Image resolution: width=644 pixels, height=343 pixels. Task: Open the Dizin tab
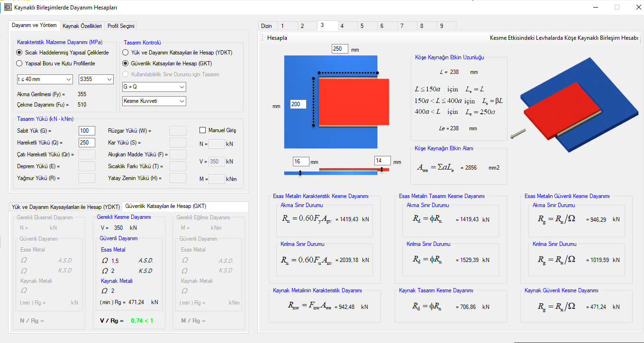click(x=267, y=26)
